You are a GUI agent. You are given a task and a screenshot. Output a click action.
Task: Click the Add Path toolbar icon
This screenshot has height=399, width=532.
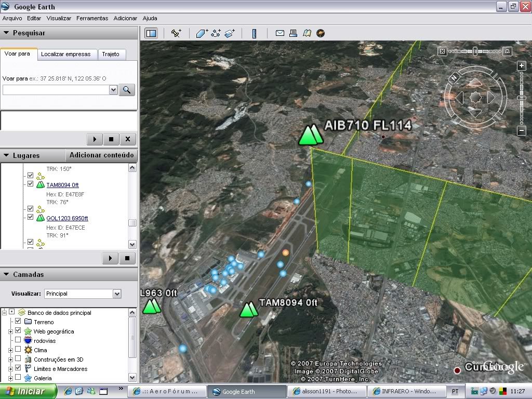pyautogui.click(x=216, y=33)
